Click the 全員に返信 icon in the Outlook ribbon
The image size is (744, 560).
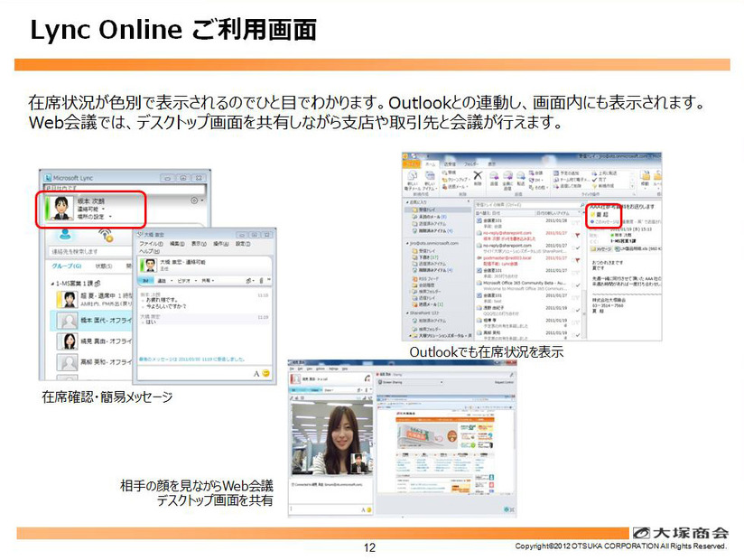tap(507, 180)
